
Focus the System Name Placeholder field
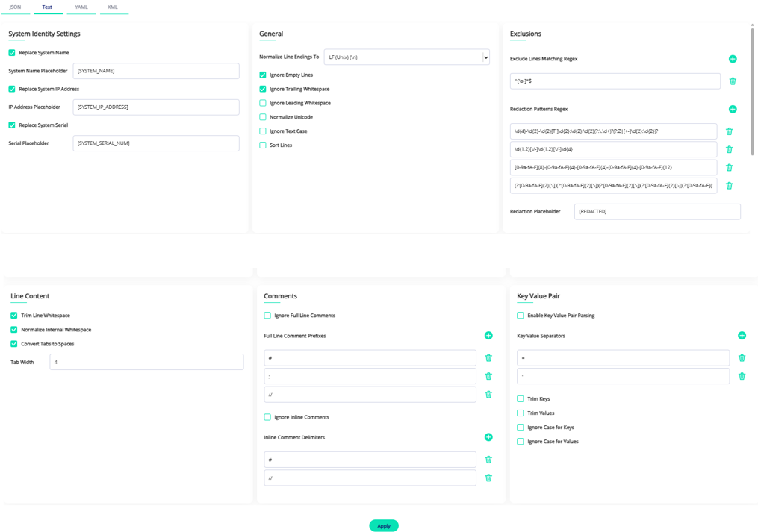pyautogui.click(x=156, y=71)
